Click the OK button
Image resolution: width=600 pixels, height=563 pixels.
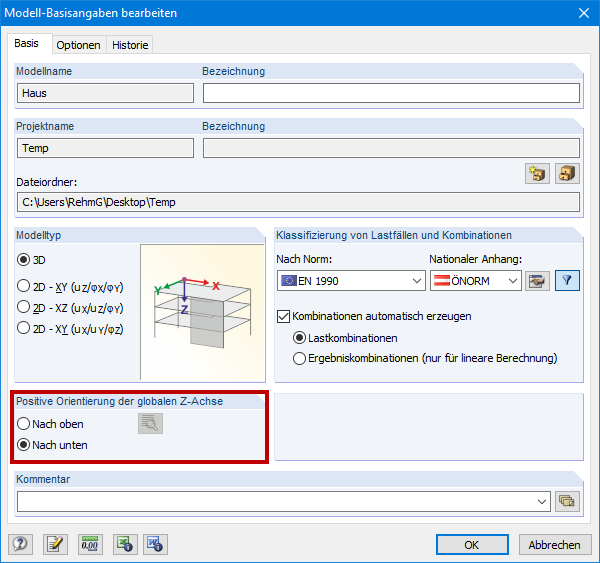[472, 544]
